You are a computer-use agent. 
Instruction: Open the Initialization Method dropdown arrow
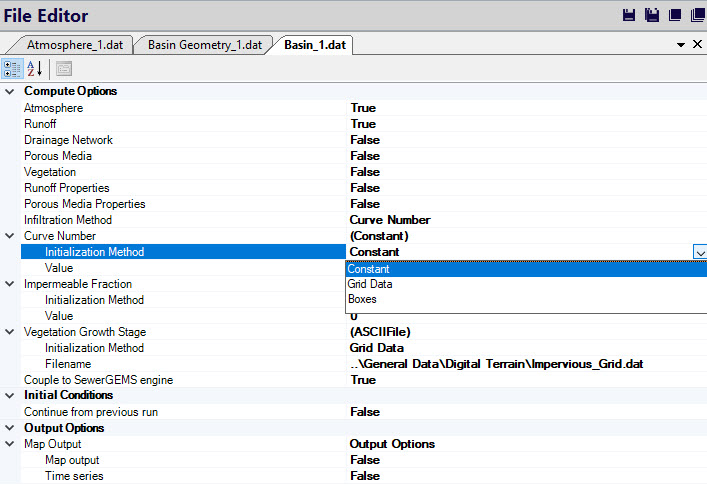[x=699, y=253]
